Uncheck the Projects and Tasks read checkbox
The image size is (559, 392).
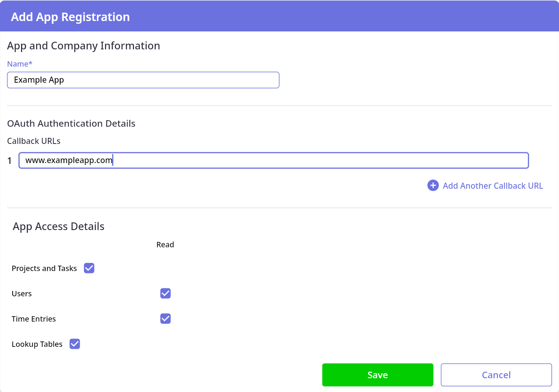(x=89, y=268)
